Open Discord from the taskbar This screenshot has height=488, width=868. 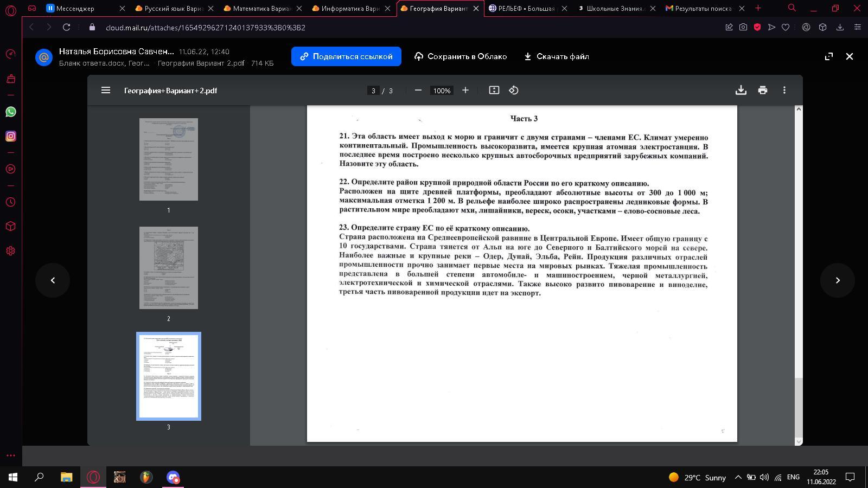point(173,477)
